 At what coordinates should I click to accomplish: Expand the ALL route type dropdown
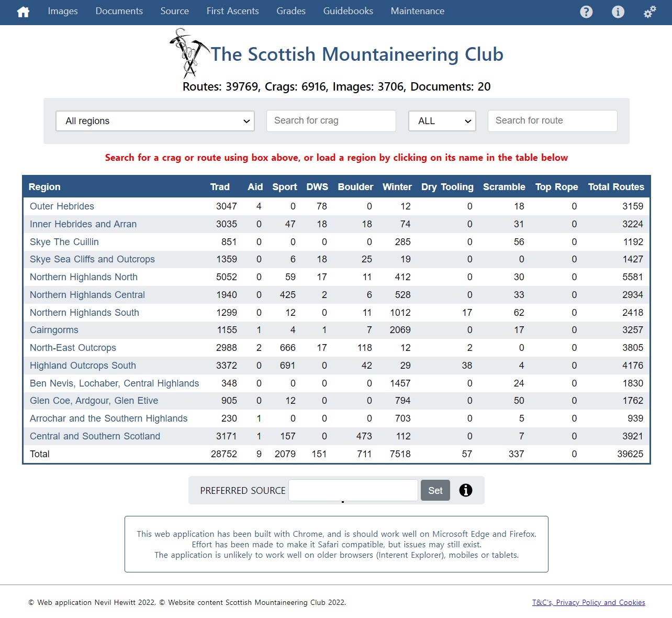[x=442, y=121]
